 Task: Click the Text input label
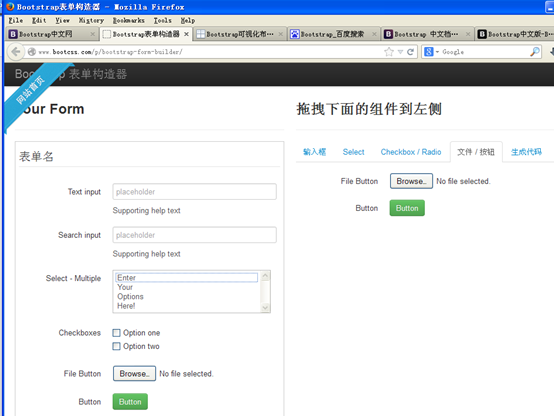coord(84,192)
